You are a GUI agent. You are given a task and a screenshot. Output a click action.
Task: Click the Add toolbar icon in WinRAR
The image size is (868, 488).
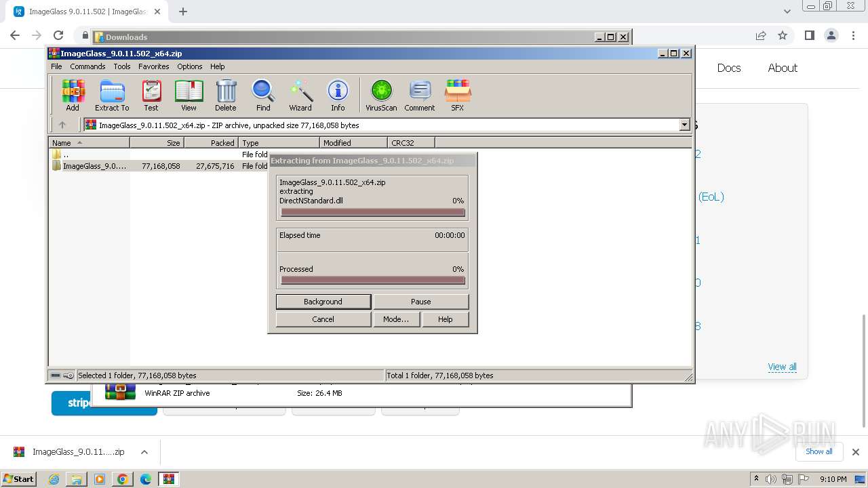73,95
